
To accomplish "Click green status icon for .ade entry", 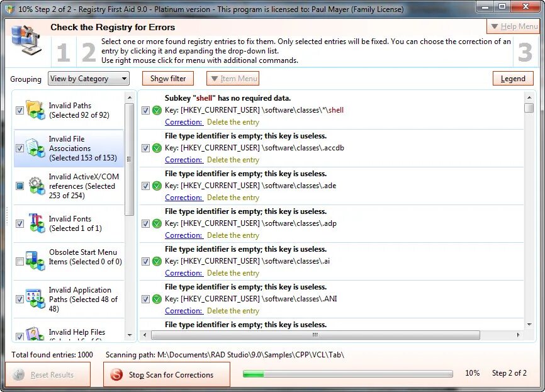I will pos(157,186).
